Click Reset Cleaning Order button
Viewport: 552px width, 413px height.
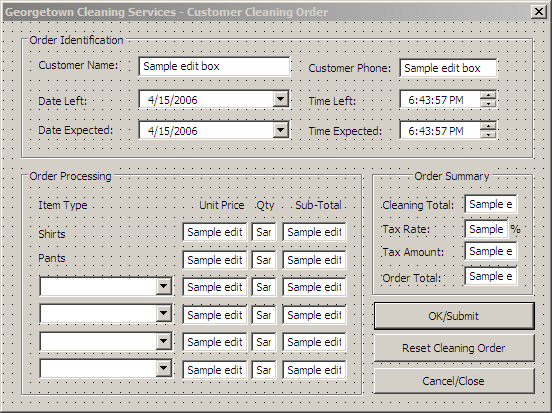[454, 348]
